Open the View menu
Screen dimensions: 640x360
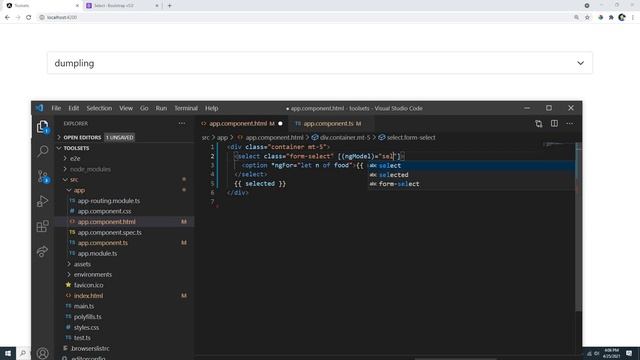[x=126, y=108]
